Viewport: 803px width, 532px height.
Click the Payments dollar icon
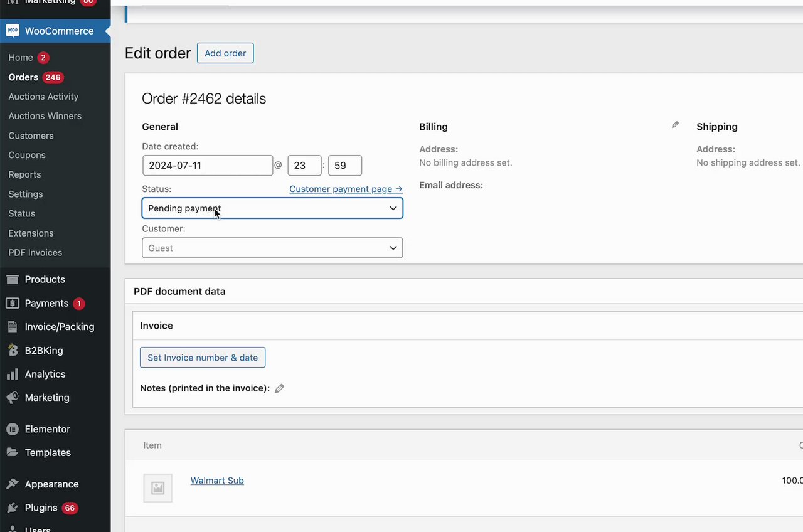tap(13, 304)
